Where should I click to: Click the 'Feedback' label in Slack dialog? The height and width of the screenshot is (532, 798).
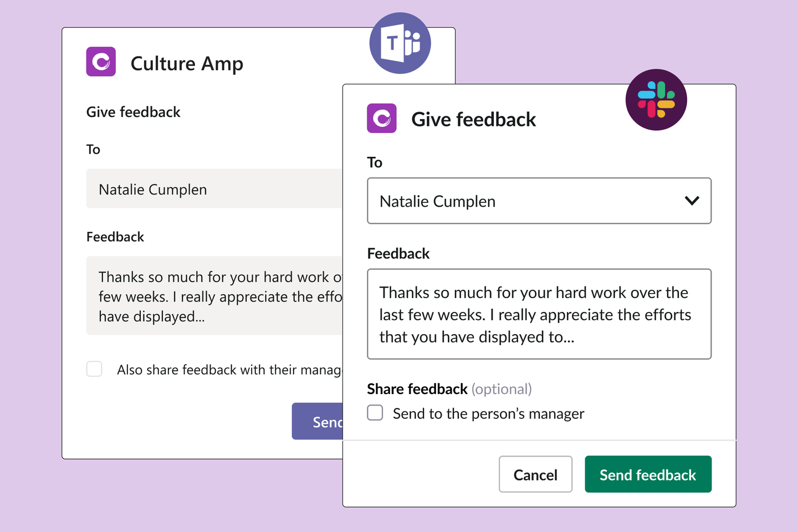point(398,254)
